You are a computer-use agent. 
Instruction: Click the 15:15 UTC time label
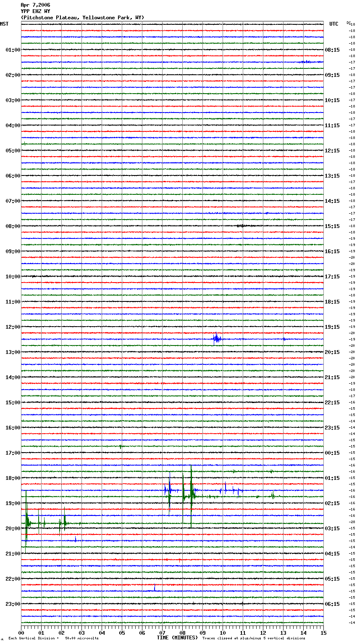pyautogui.click(x=332, y=226)
